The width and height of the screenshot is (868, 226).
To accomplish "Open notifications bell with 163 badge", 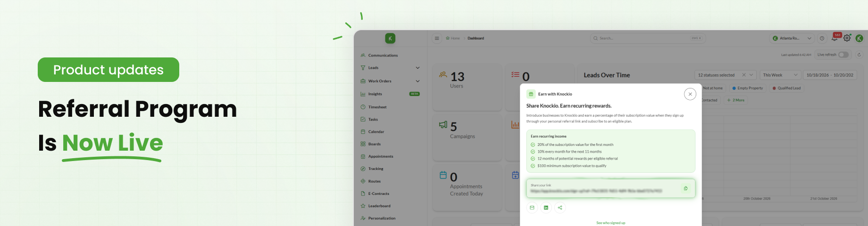I will (x=835, y=38).
